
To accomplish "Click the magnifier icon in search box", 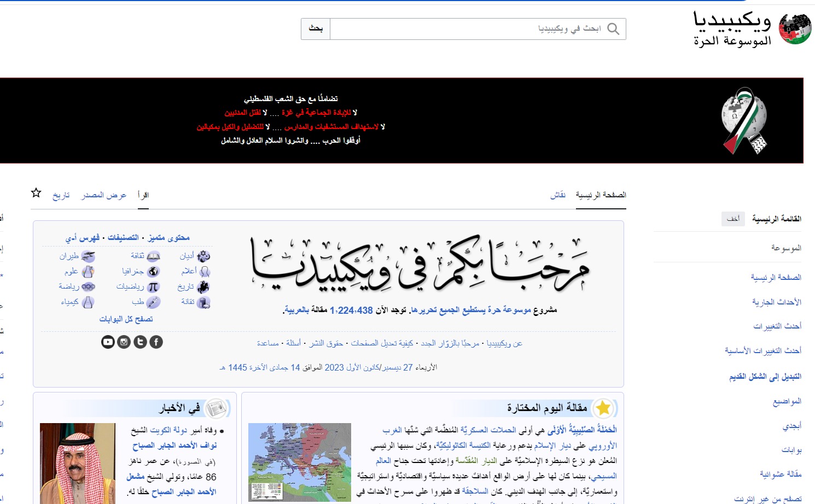I will (x=613, y=29).
